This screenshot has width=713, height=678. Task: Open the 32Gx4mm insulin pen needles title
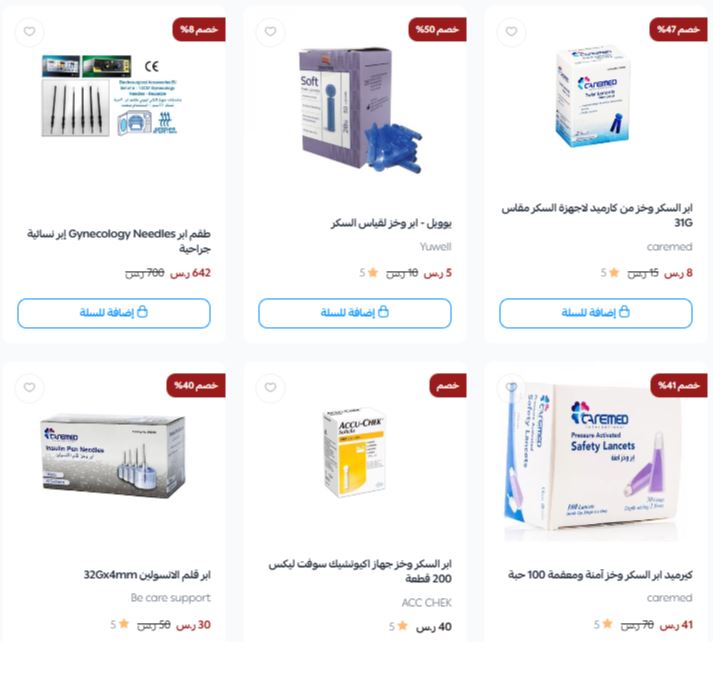147,575
